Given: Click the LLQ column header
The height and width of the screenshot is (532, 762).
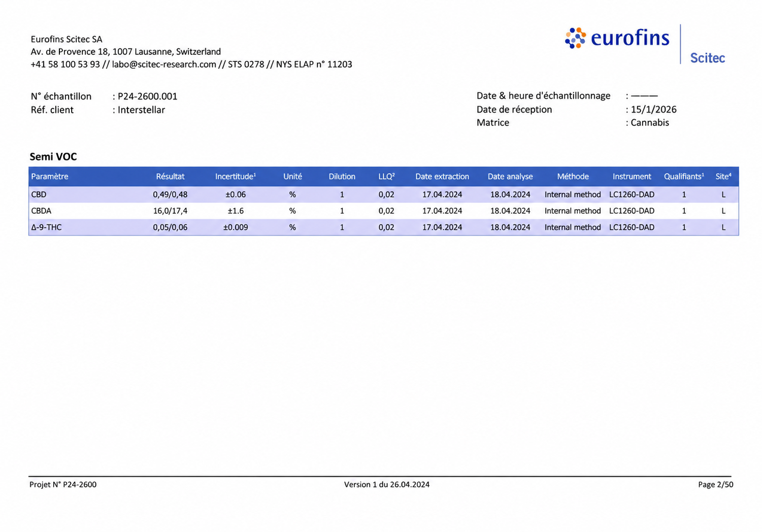Looking at the screenshot, I should [386, 177].
